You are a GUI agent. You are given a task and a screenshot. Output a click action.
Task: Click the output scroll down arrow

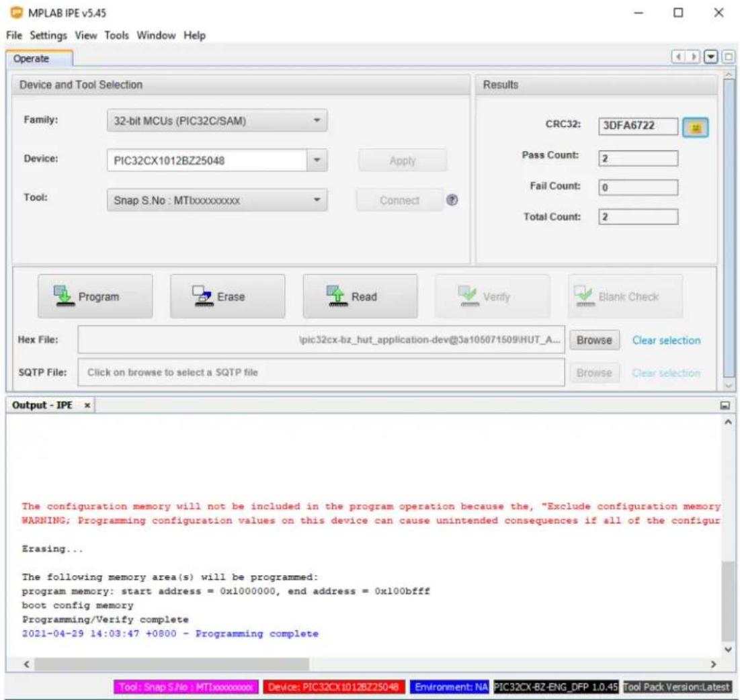point(728,650)
